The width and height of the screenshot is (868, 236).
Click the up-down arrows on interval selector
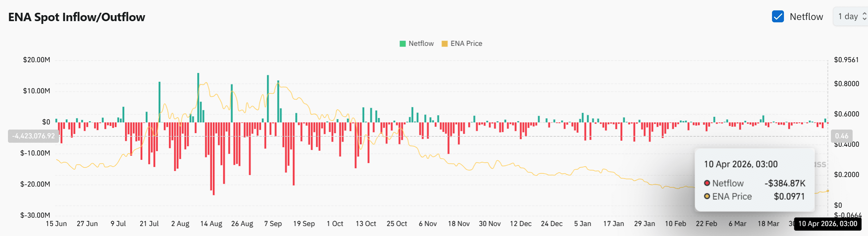tap(864, 16)
